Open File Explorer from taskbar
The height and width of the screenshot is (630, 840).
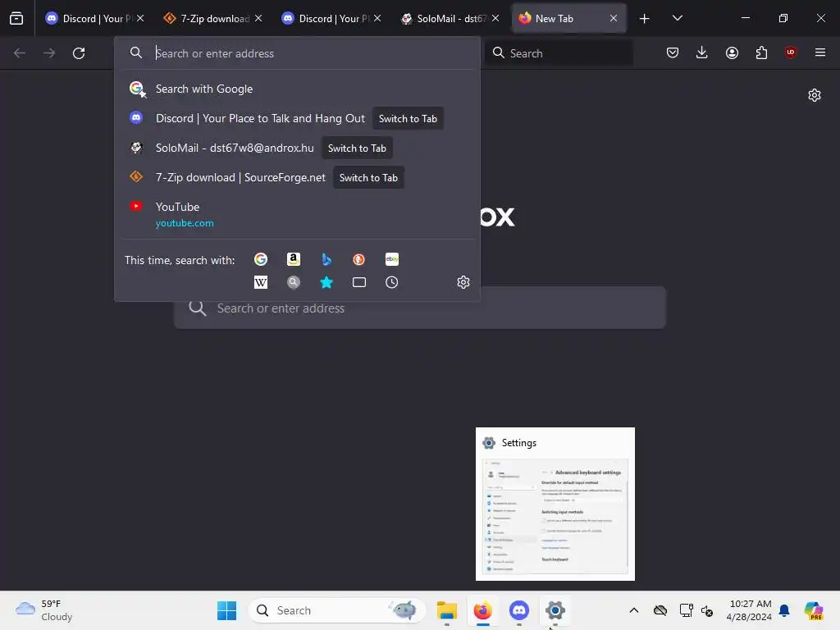[x=446, y=610]
